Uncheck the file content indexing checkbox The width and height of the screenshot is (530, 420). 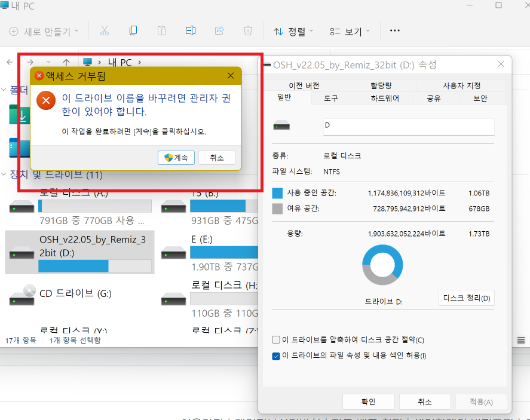point(276,356)
